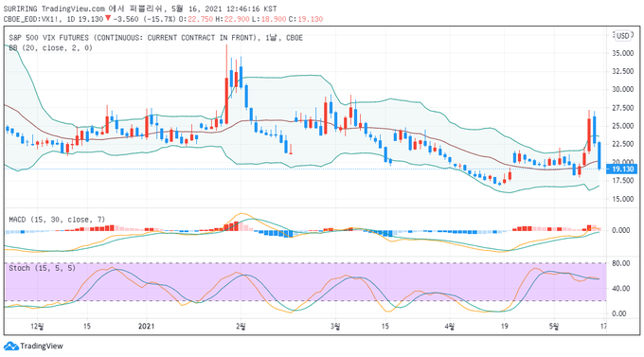Click the high value 22.900
644x357 pixels.
[x=237, y=19]
